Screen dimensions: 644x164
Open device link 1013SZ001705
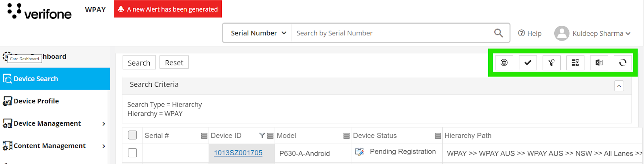(x=238, y=153)
